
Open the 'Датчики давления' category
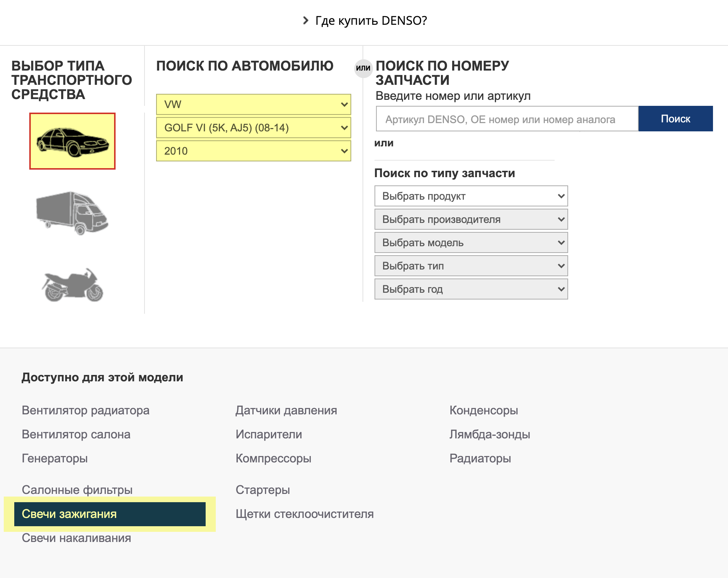click(x=286, y=410)
